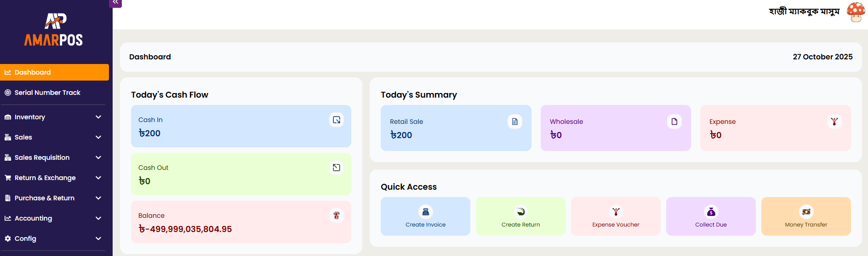Viewport: 868px width, 256px height.
Task: Click the Return & Exchange cart icon
Action: (x=8, y=178)
